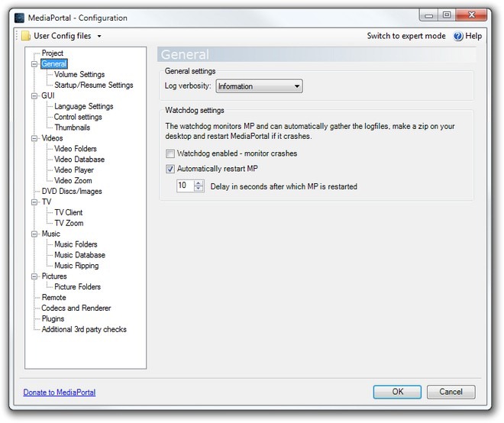Close the MediaPortal Configuration window
504x423 pixels.
point(471,15)
